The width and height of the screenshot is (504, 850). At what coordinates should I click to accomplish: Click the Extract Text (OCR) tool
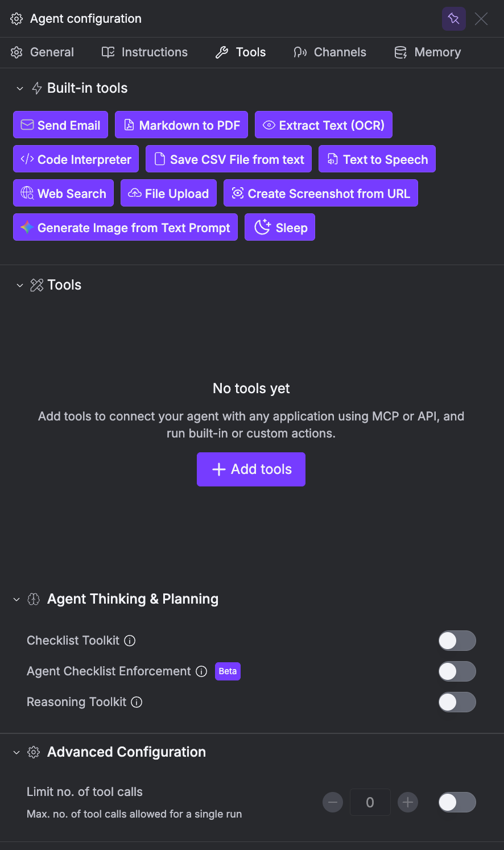click(323, 125)
